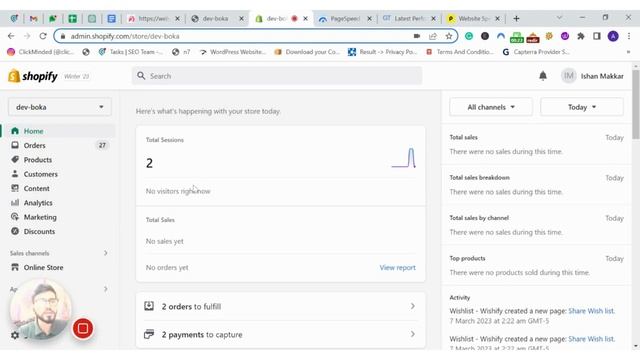Click the Online Store storefront icon
The height and width of the screenshot is (360, 640).
[15, 267]
